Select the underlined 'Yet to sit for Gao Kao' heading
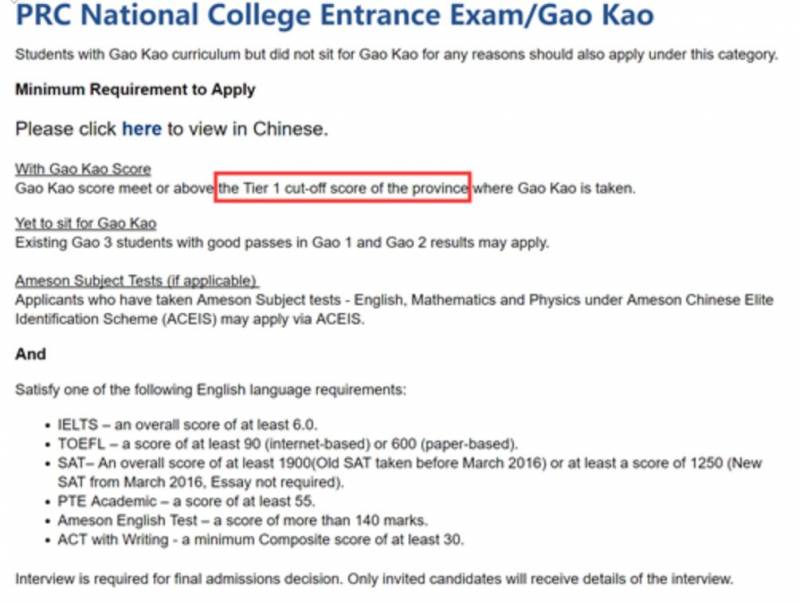 (86, 223)
